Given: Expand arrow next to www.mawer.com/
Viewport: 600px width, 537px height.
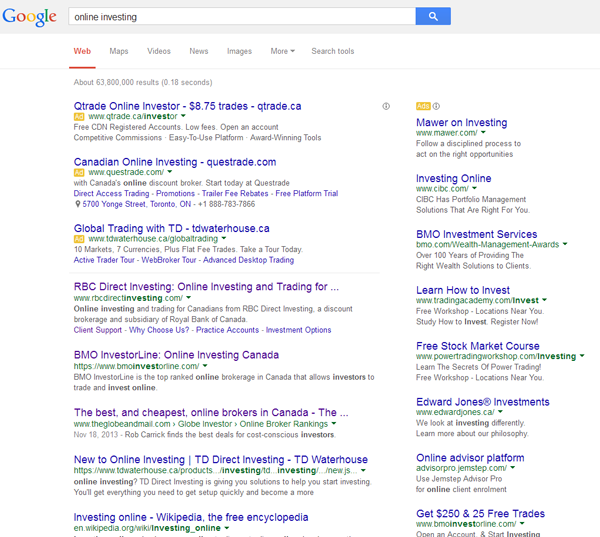Looking at the screenshot, I should [x=483, y=132].
